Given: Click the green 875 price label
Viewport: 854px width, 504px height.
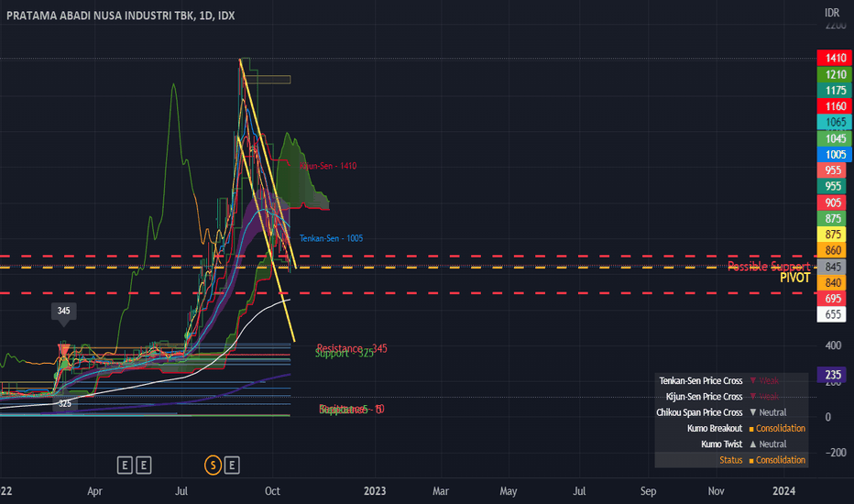Looking at the screenshot, I should (x=832, y=218).
